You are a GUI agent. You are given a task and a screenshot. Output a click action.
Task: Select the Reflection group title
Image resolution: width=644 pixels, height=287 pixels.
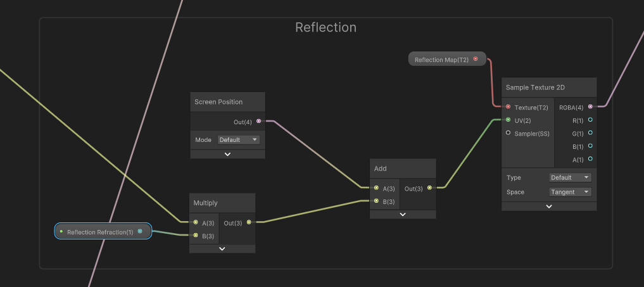(325, 28)
